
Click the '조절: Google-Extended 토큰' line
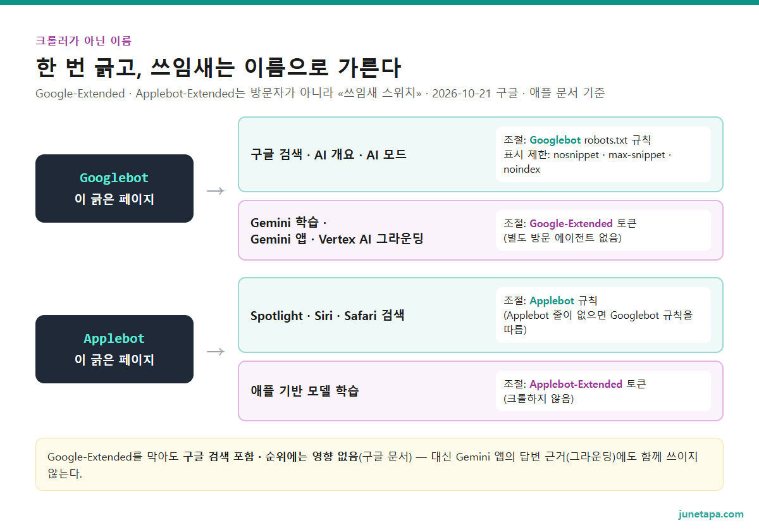[x=570, y=223]
